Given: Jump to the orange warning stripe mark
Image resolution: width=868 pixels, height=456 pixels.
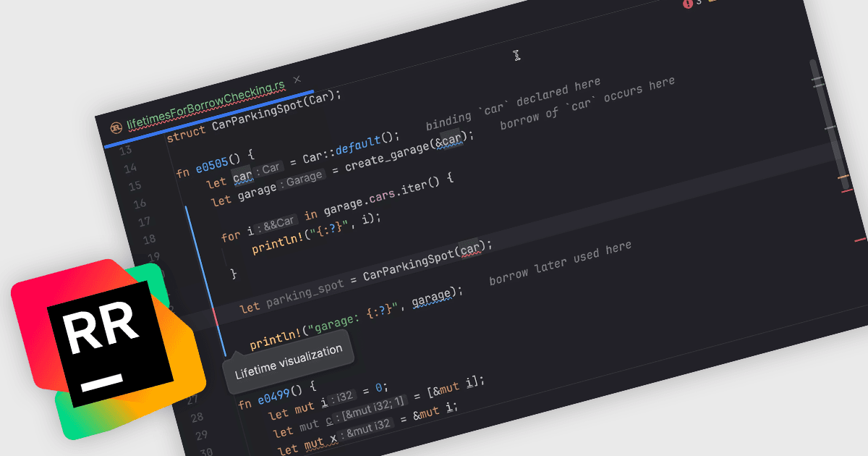Looking at the screenshot, I should click(843, 176).
